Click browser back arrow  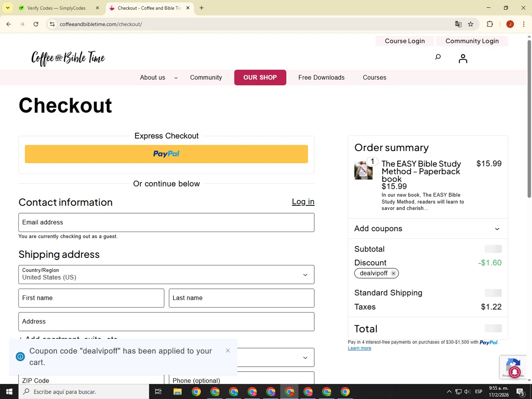click(x=9, y=24)
